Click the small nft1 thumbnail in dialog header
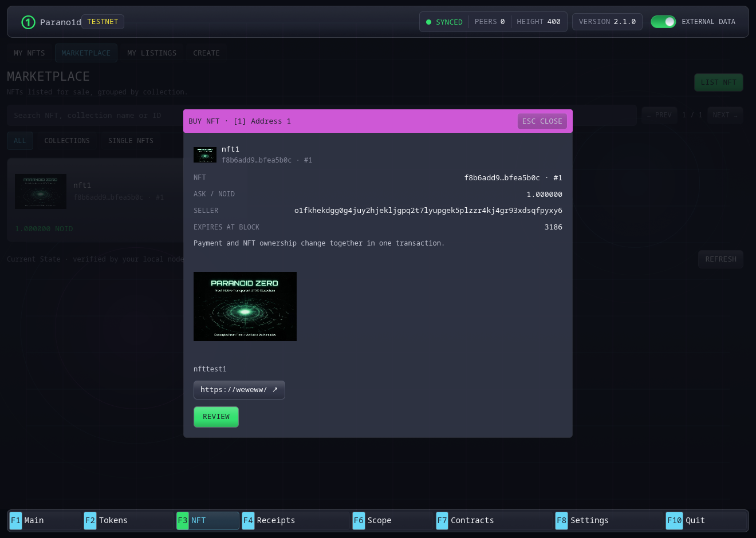The width and height of the screenshot is (756, 538). (x=205, y=155)
